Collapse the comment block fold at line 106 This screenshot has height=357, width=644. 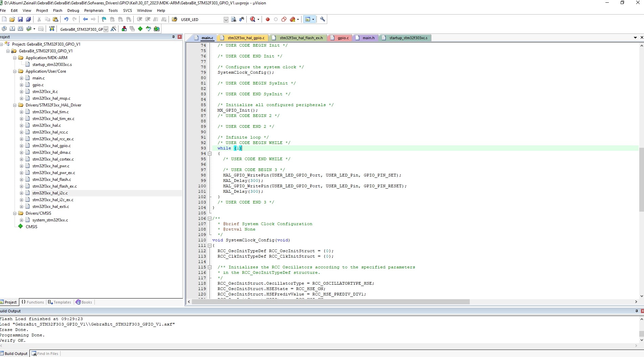(210, 218)
